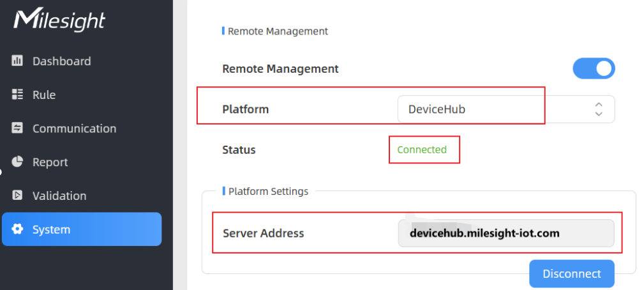Image resolution: width=644 pixels, height=290 pixels.
Task: Click the Server Address label
Action: (263, 233)
